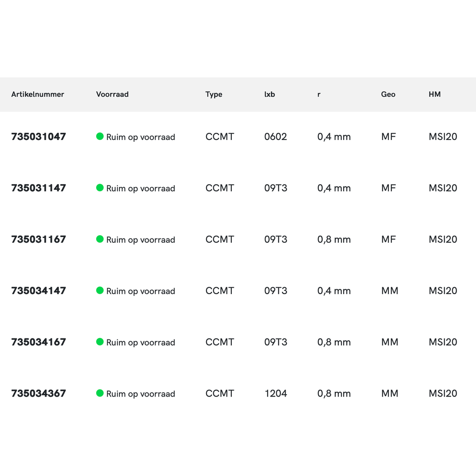
Task: Open article number 735031147
Action: (39, 188)
